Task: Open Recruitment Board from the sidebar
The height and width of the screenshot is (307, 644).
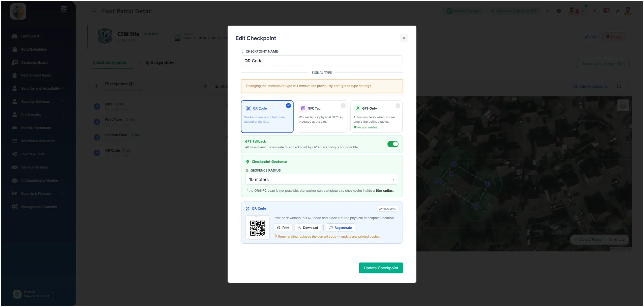Action: pyautogui.click(x=36, y=75)
